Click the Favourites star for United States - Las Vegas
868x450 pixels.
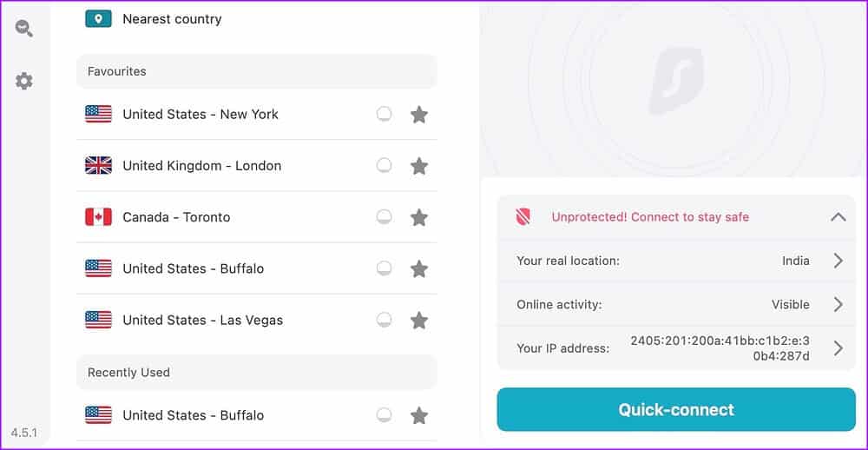click(x=419, y=321)
